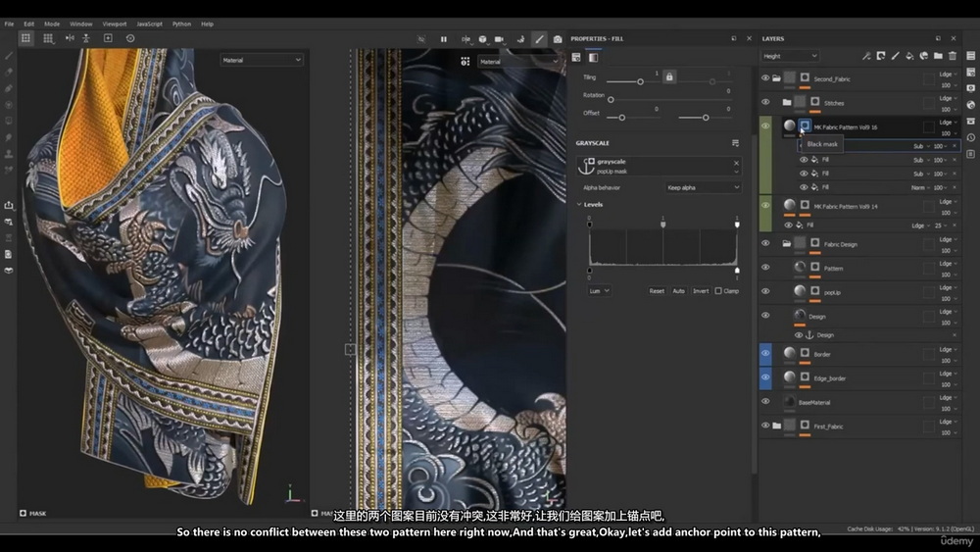980x552 pixels.
Task: Open blend mode dropdown of Second_Fabric
Action: [x=948, y=74]
